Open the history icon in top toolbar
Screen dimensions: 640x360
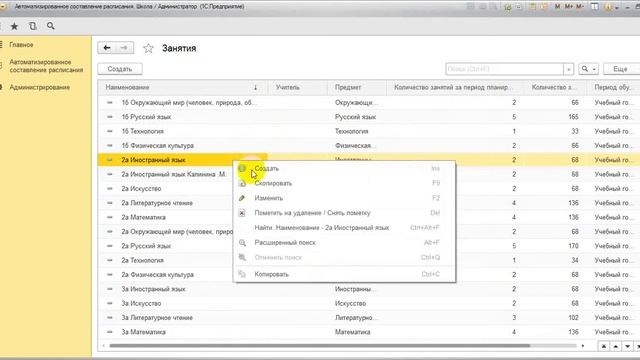[x=33, y=26]
